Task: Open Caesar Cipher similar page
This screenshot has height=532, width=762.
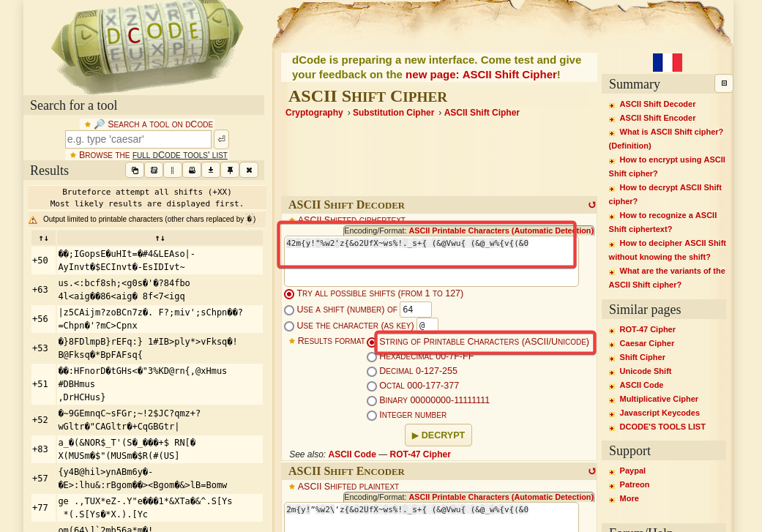Action: [646, 343]
